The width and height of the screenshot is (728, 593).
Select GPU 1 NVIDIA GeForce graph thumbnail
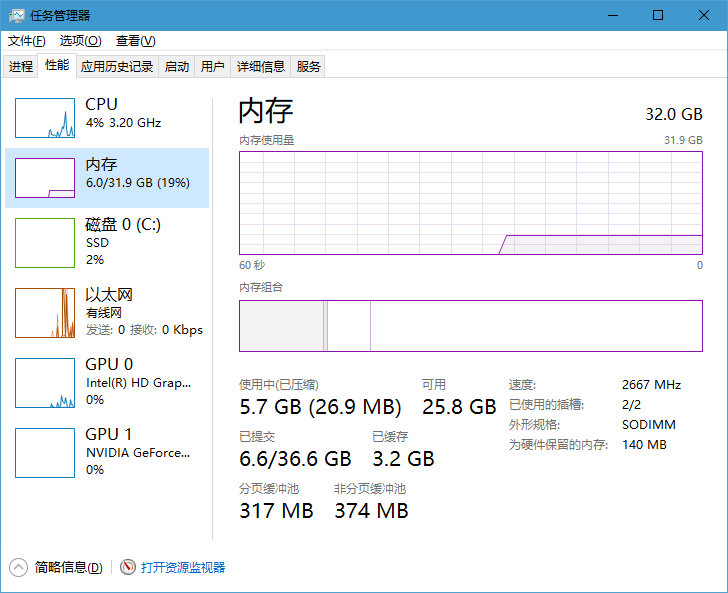[x=45, y=453]
